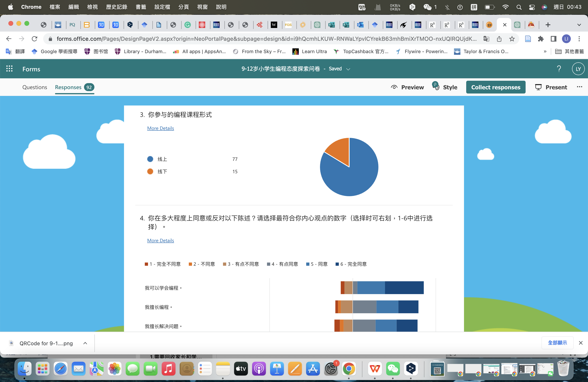Screen dimensions: 588x382
Task: Switch to the PQ browser tab
Action: click(x=72, y=25)
